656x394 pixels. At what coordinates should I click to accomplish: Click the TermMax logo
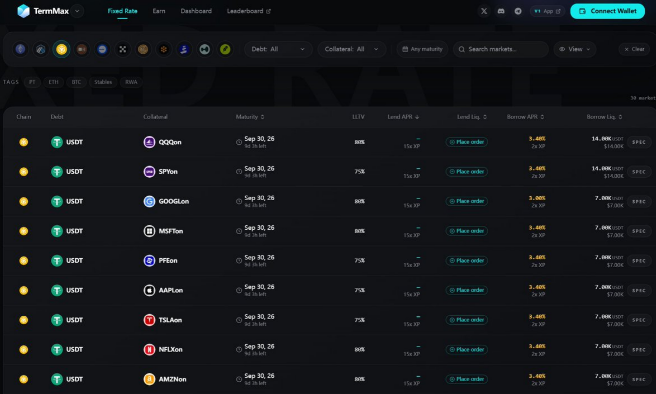(x=43, y=11)
